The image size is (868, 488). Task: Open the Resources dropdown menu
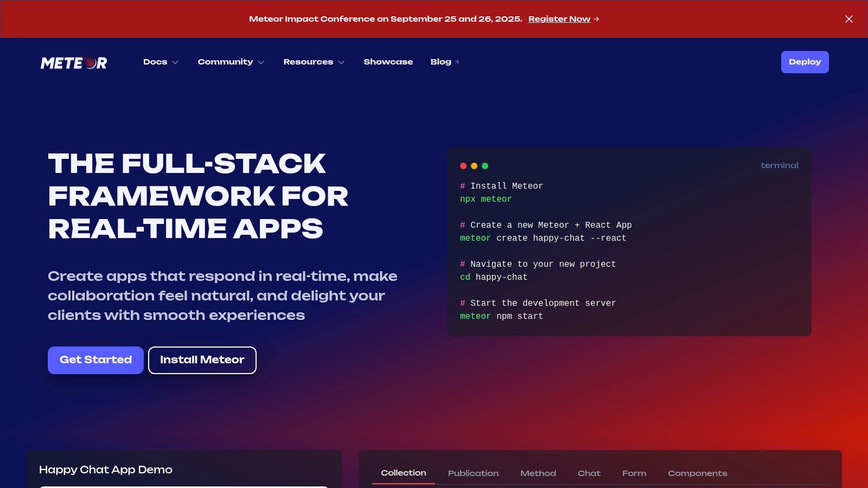314,62
